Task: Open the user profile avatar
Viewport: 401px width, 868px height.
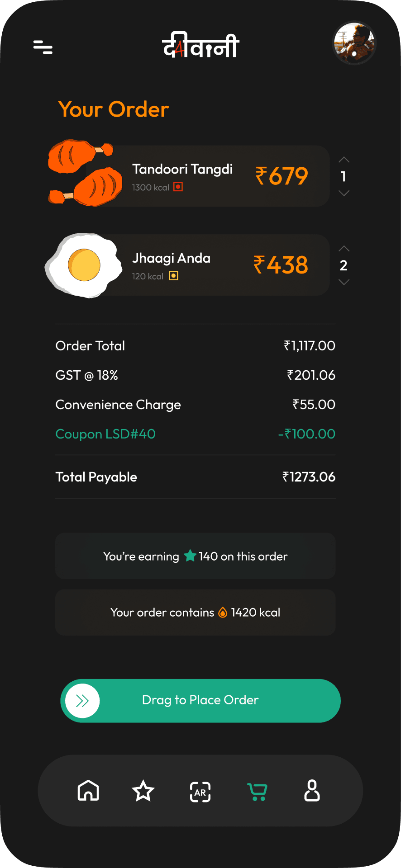Action: coord(354,43)
